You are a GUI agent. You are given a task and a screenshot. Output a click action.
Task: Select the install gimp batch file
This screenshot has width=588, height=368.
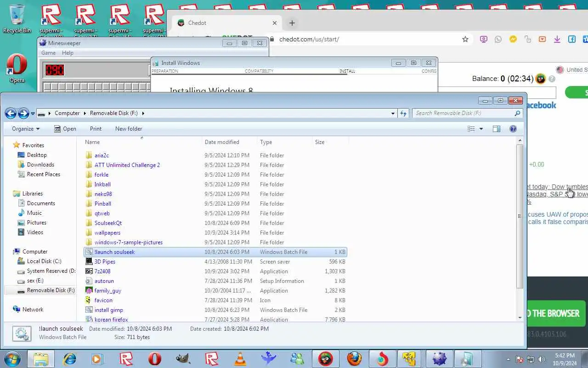point(108,310)
